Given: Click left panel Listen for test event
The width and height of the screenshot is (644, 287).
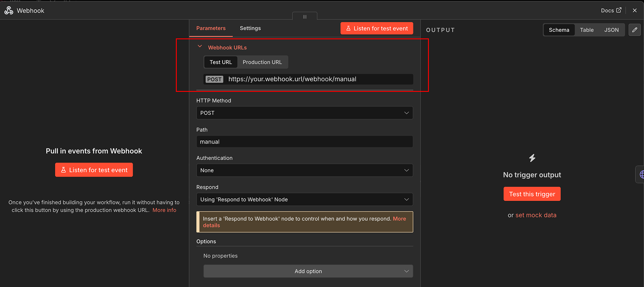Looking at the screenshot, I should click(x=94, y=170).
